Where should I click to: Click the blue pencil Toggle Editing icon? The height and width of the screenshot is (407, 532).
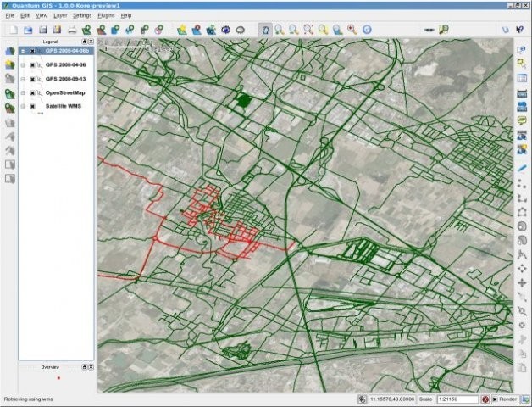pos(522,169)
